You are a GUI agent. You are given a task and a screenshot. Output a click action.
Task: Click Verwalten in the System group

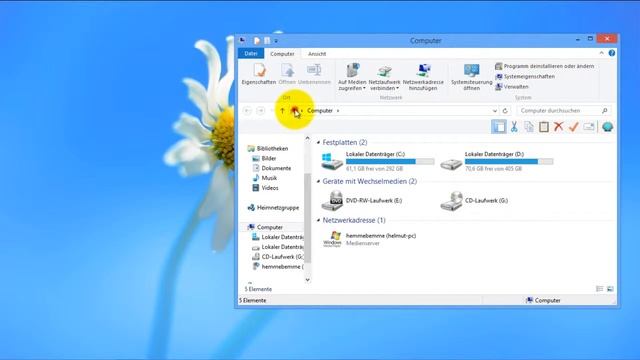[x=512, y=87]
